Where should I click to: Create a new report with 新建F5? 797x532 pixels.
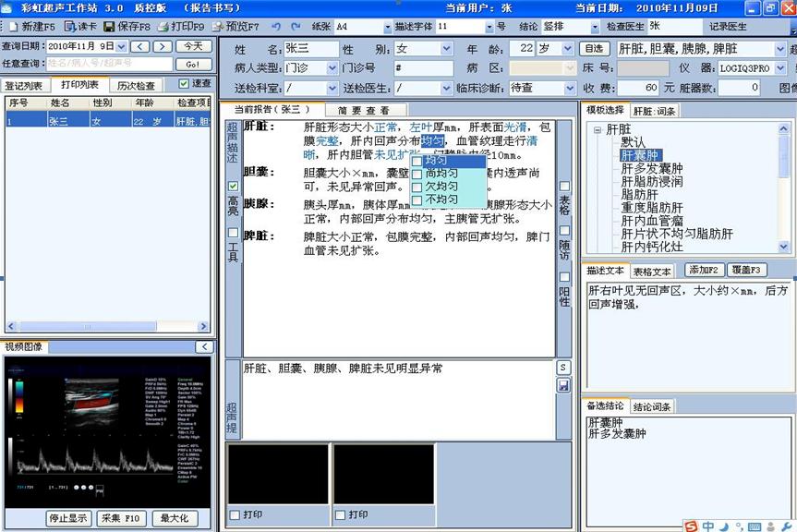click(x=31, y=26)
